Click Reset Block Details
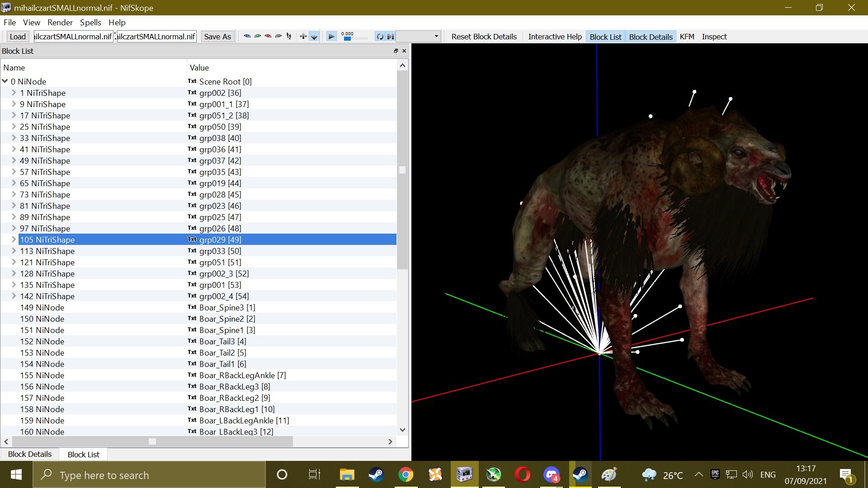 484,37
